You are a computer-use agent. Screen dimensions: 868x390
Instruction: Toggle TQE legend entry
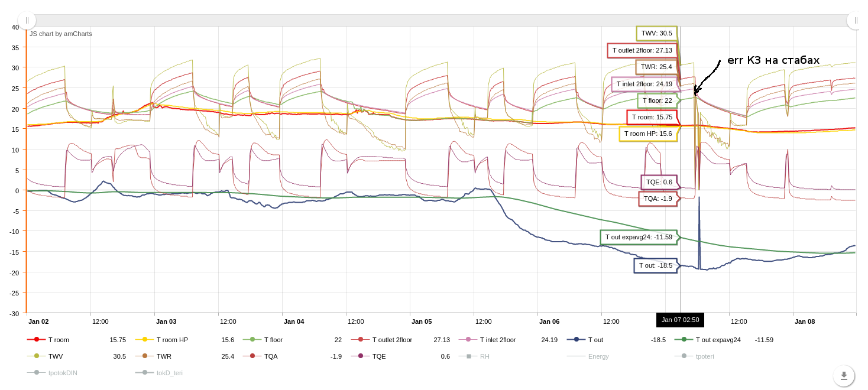tap(400, 356)
